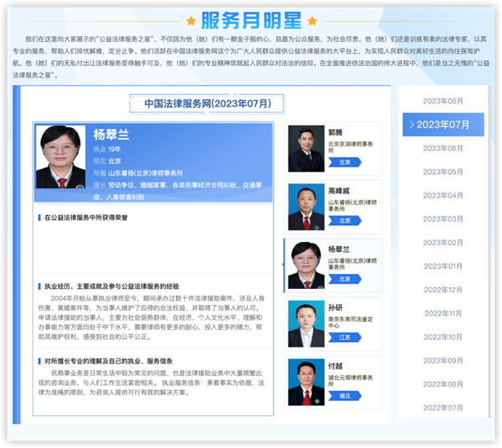Click 南京东南司法鉴定中心 under 孙研
The height and width of the screenshot is (448, 502).
(x=351, y=322)
